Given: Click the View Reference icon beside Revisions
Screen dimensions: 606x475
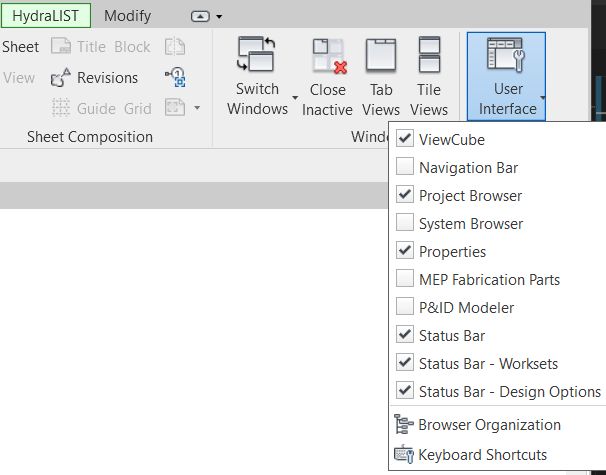Looking at the screenshot, I should pyautogui.click(x=175, y=77).
